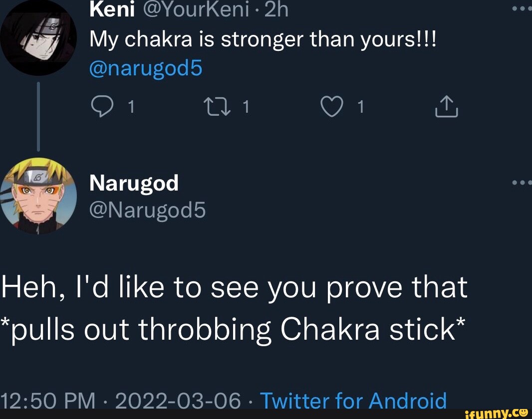
Task: Open the share icon on Keni's tweet
Action: 446,106
